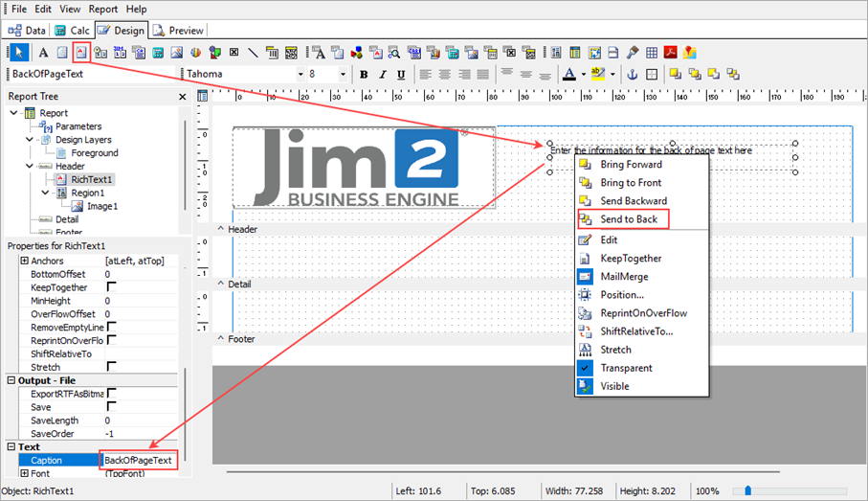Select the RichText component tool

pos(81,52)
